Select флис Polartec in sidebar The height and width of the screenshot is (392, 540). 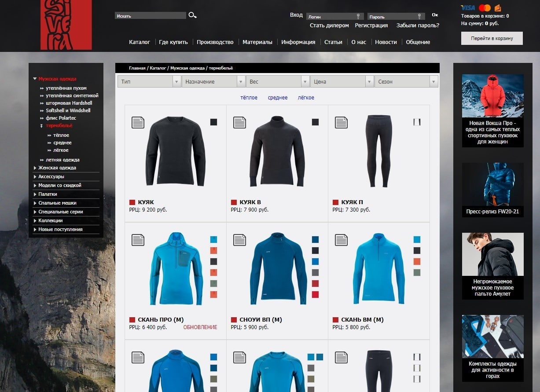[x=62, y=118]
